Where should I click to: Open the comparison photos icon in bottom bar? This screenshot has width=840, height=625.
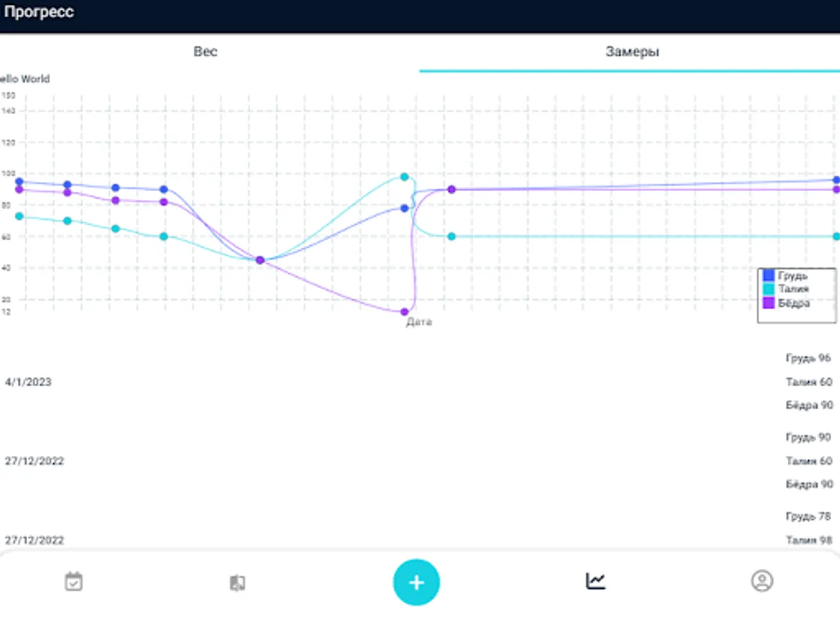[238, 582]
